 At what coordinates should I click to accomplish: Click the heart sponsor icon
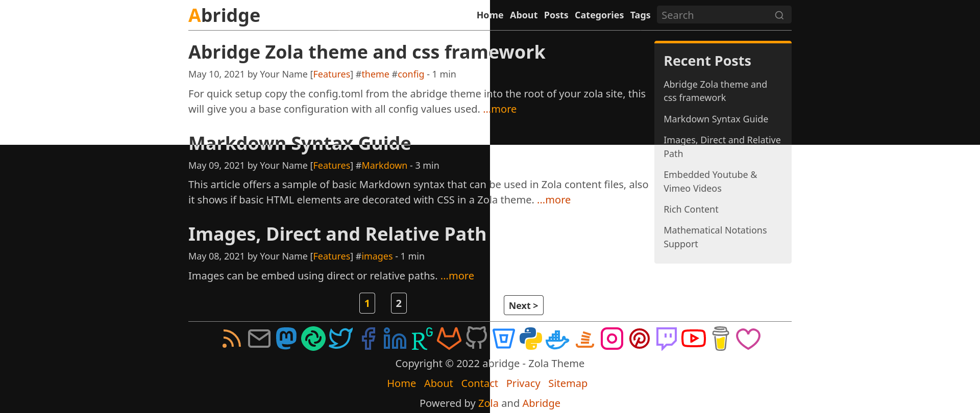(x=748, y=339)
